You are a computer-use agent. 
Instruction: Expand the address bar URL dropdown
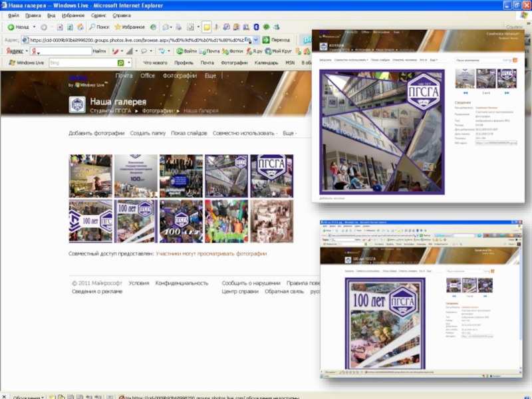(x=256, y=40)
